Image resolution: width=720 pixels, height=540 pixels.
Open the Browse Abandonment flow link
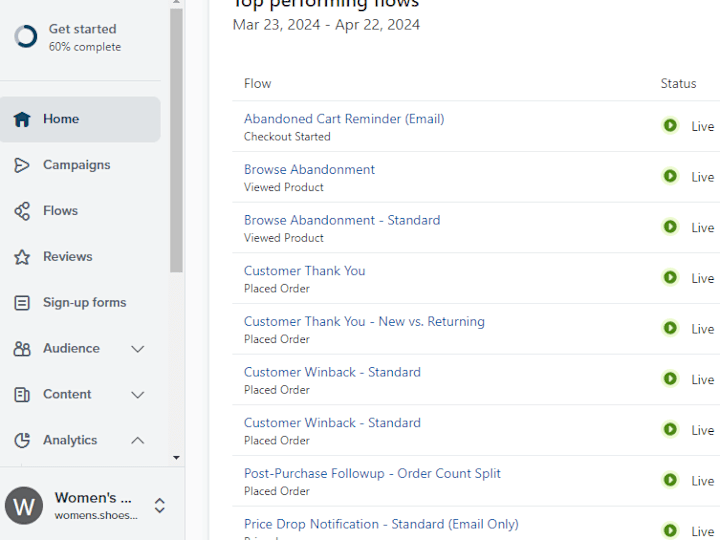309,169
